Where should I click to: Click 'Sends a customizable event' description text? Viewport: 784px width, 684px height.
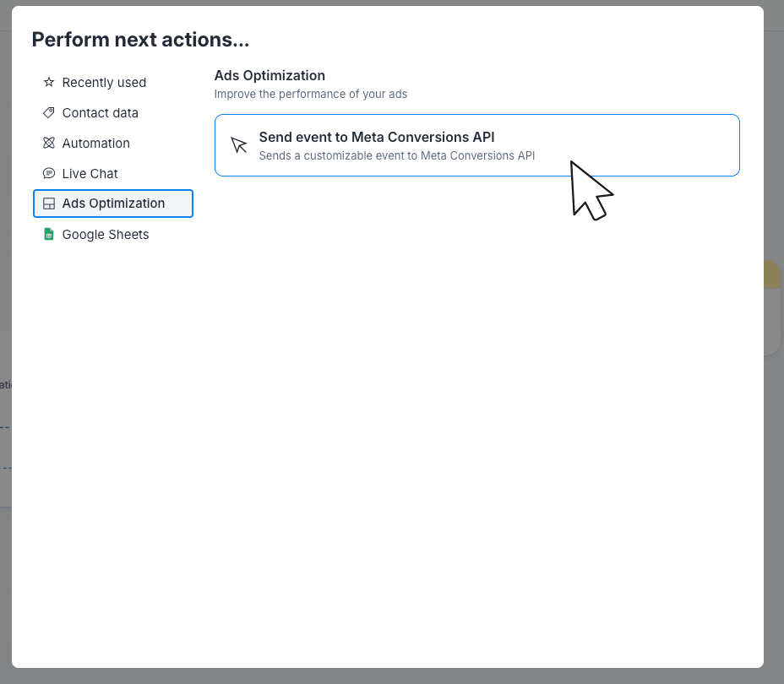(396, 156)
